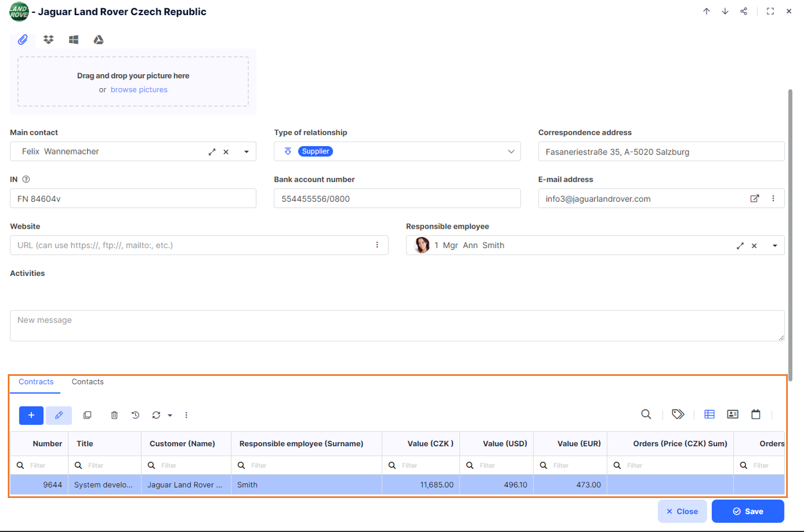Click the Correspondence address field
Screen dimensions: 804x532
(661, 152)
